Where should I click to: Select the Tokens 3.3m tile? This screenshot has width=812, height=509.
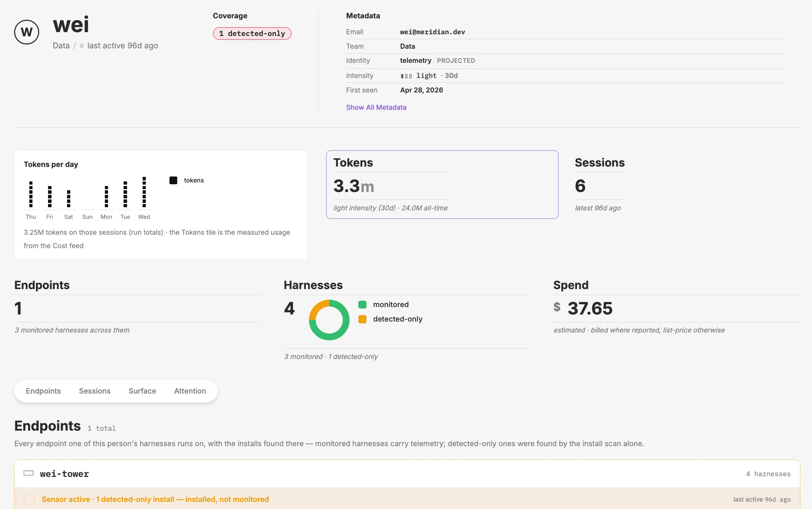(442, 185)
